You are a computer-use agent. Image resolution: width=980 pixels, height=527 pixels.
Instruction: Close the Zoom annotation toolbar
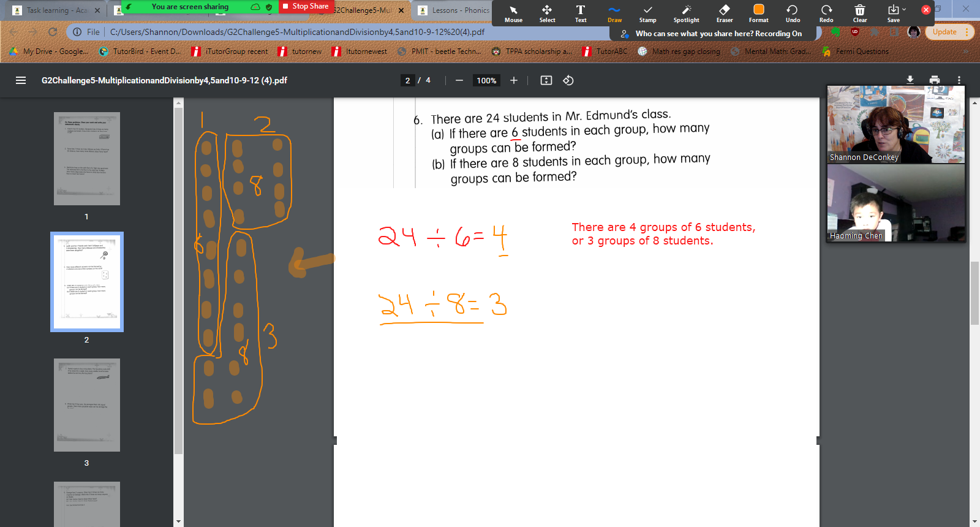pyautogui.click(x=926, y=10)
